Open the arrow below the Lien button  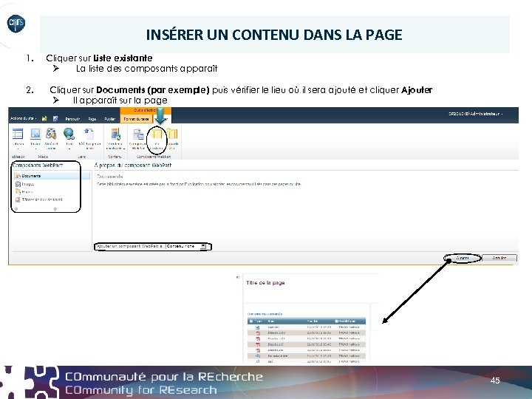pyautogui.click(x=69, y=149)
